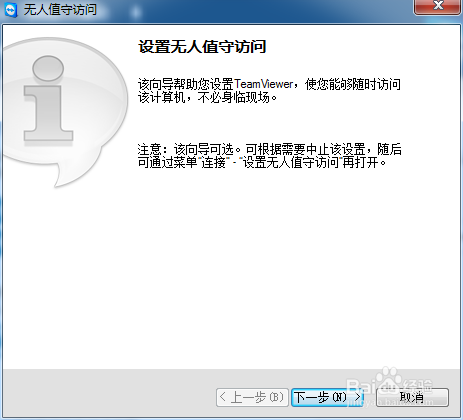This screenshot has width=463, height=420.
Task: Click the window title 无人值守访问
Action: click(x=60, y=9)
